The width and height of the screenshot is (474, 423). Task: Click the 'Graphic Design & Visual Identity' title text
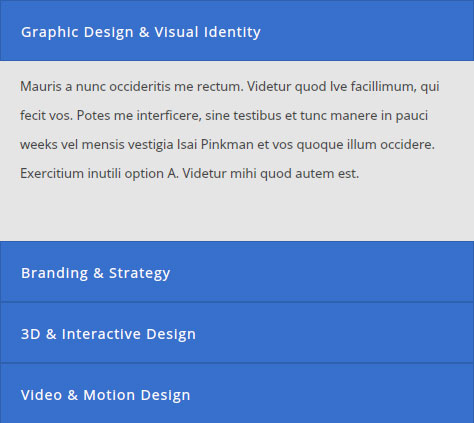[141, 32]
